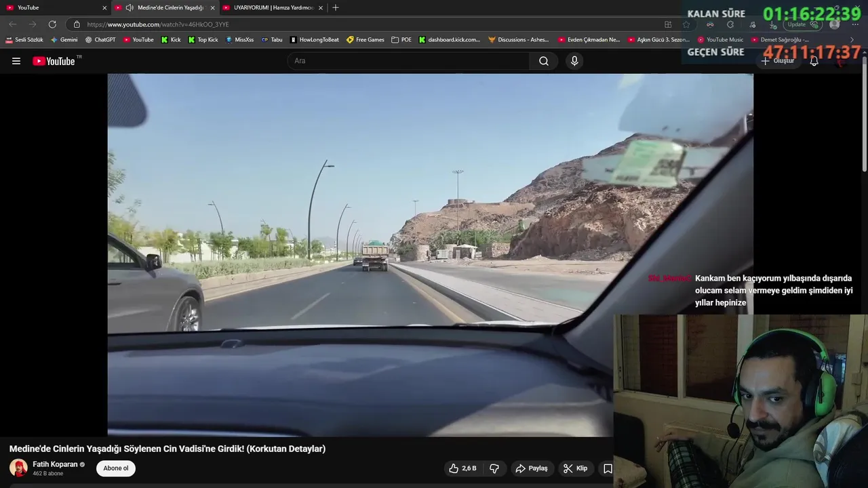Click the Oluştur create button
This screenshot has height=488, width=868.
tap(777, 61)
